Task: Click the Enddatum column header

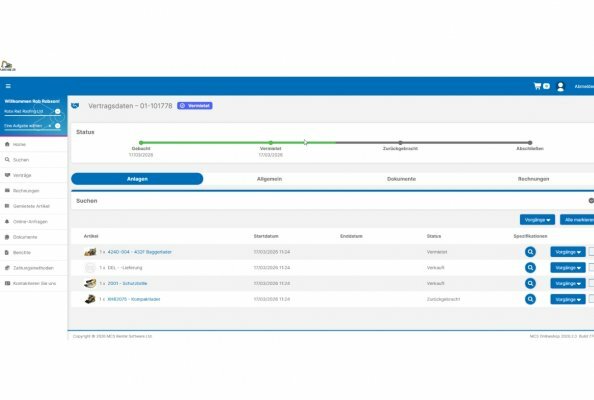Action: (351, 236)
